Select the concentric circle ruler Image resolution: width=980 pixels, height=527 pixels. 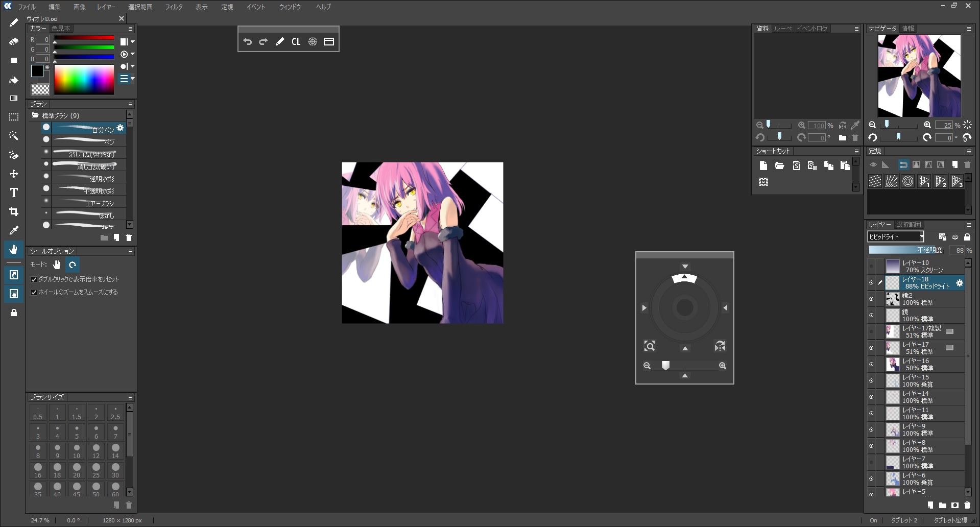907,181
